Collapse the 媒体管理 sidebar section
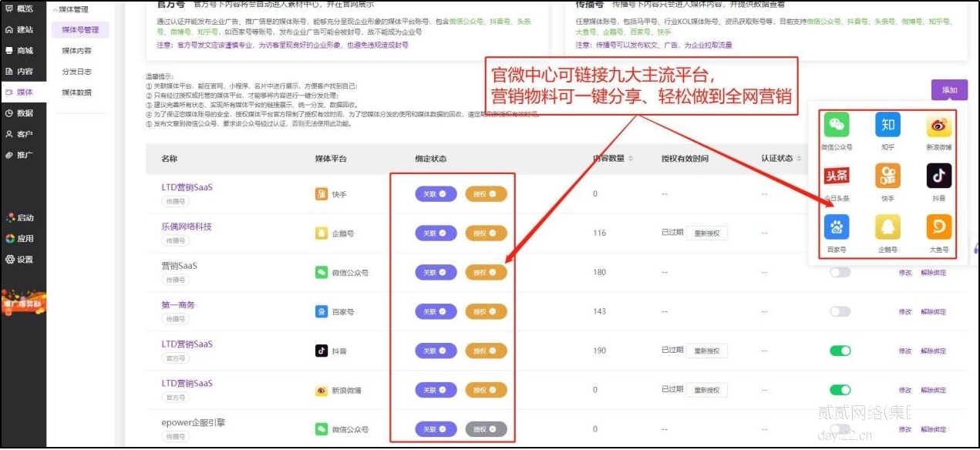The image size is (980, 450). point(73,10)
